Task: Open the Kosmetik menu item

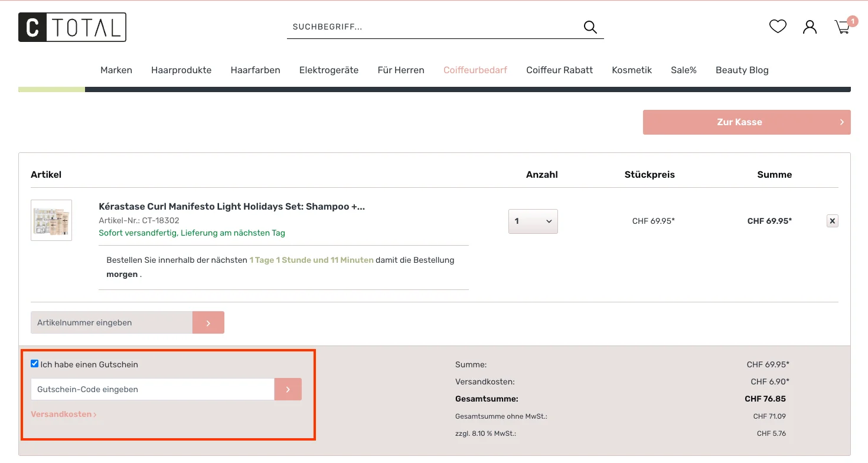Action: 632,70
